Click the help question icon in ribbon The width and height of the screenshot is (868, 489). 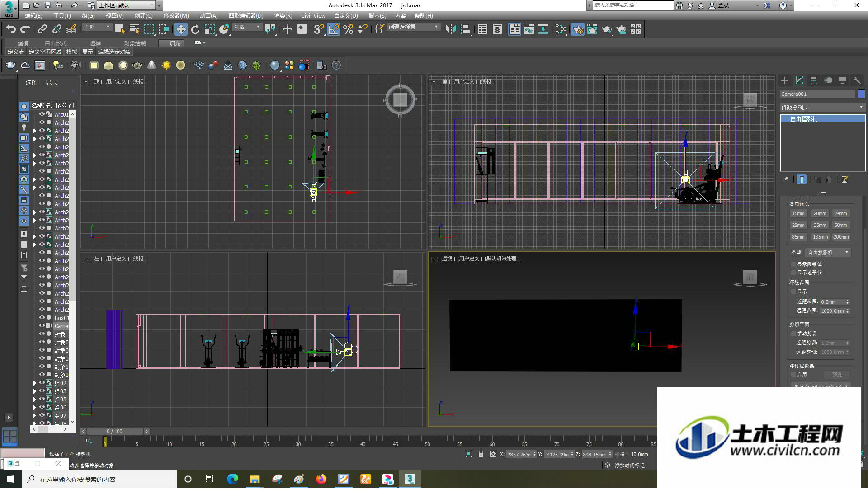pyautogui.click(x=336, y=66)
